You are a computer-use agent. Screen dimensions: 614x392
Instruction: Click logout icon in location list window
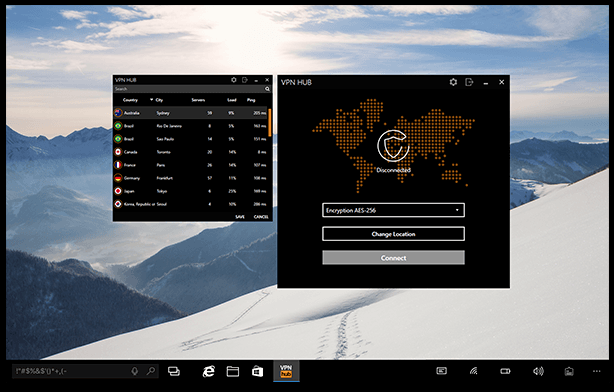coord(245,80)
